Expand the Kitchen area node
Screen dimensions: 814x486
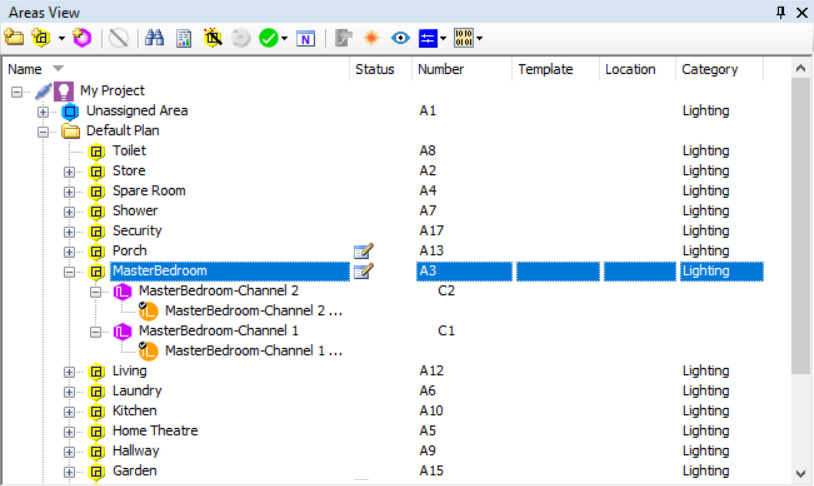(x=70, y=411)
